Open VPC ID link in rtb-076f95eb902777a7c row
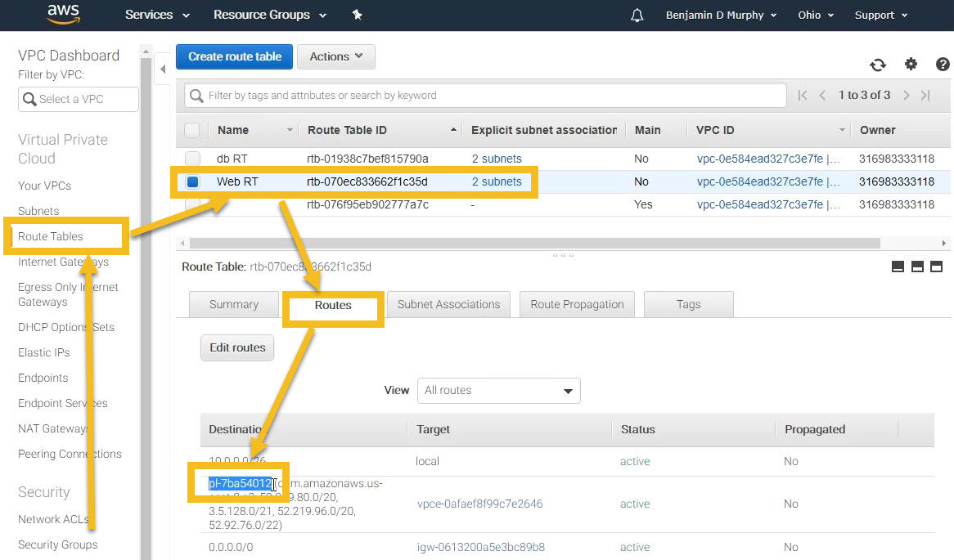This screenshot has height=560, width=954. point(767,205)
